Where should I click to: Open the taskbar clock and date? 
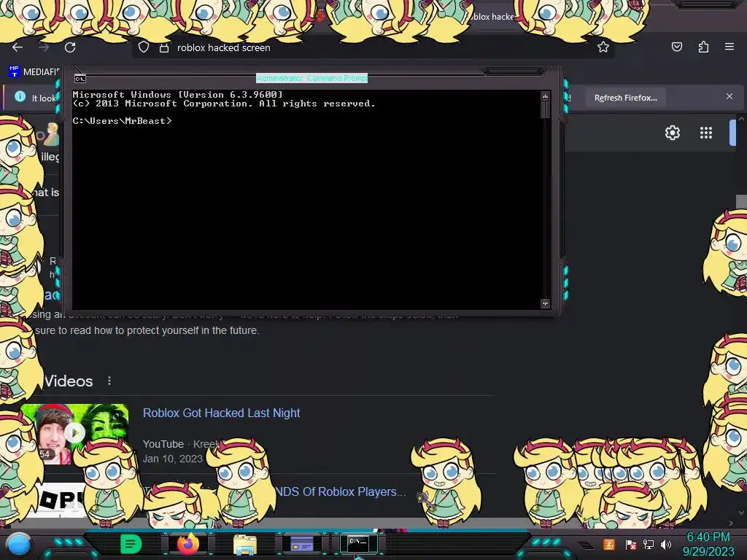tap(708, 544)
